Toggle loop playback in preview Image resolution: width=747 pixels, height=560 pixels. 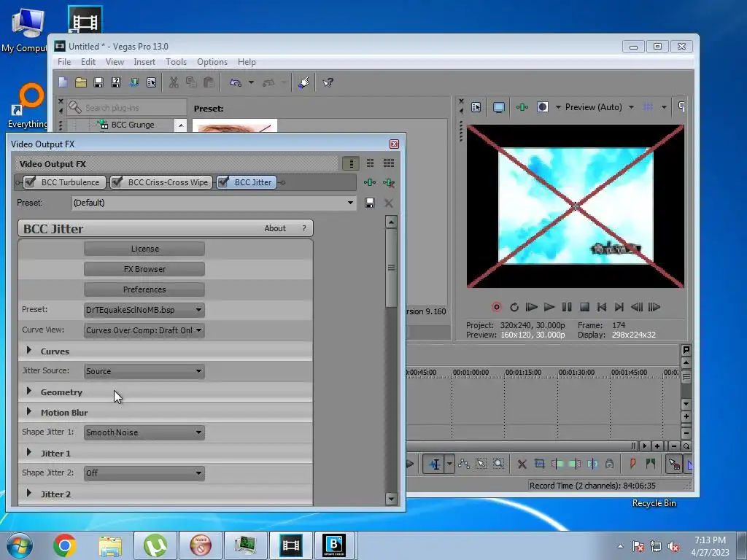click(x=514, y=307)
